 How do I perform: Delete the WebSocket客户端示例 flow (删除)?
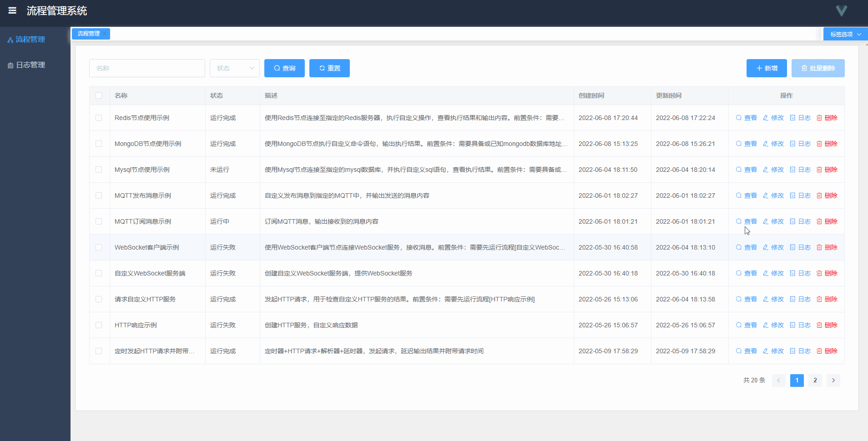(827, 247)
